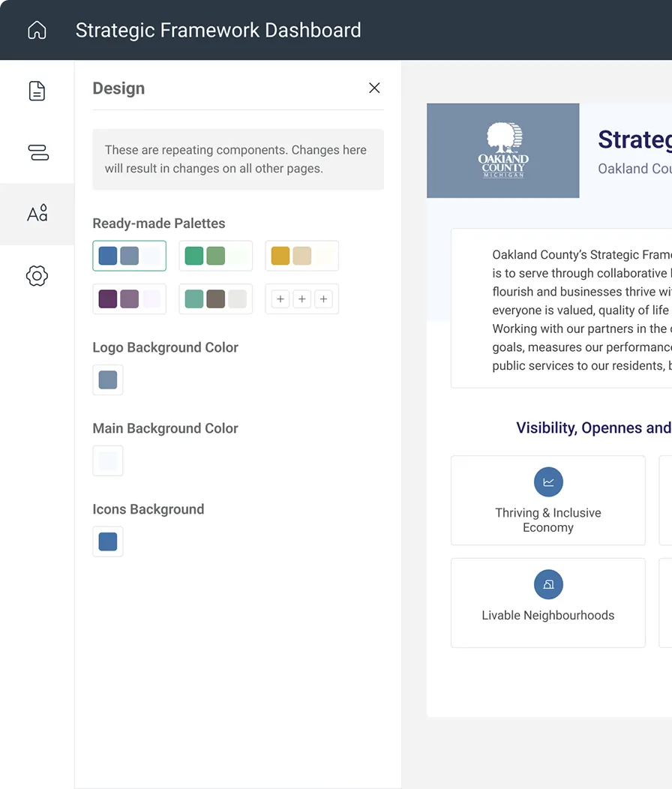This screenshot has height=789, width=672.
Task: Close the Design panel
Action: pyautogui.click(x=374, y=88)
